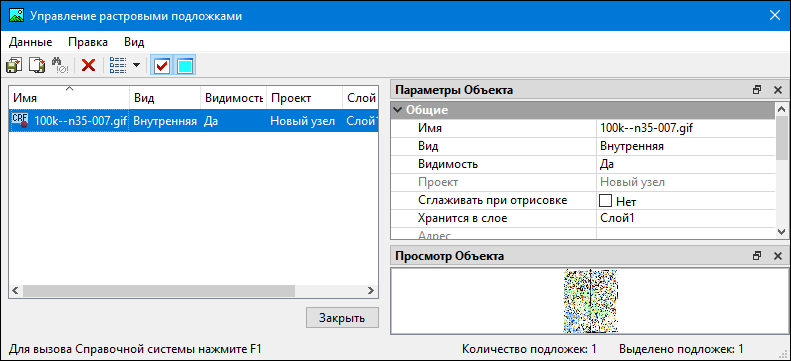Click the Видимость property value Да
The image size is (791, 361).
coord(686,164)
